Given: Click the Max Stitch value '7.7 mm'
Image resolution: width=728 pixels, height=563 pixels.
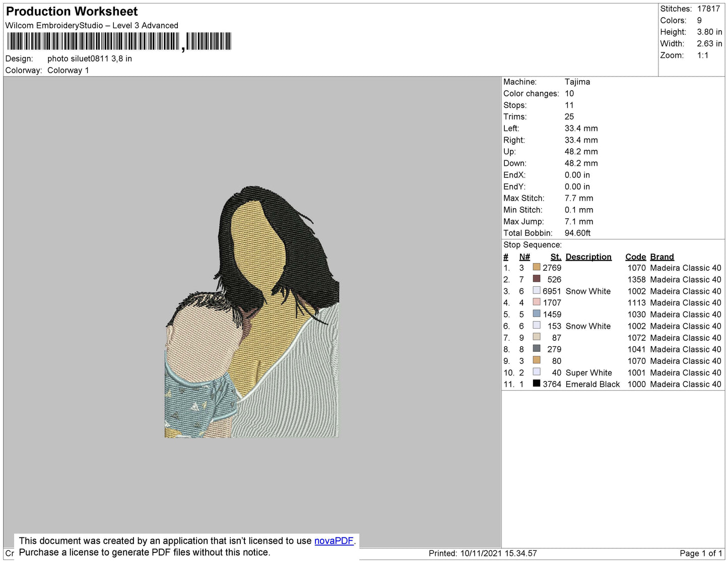Looking at the screenshot, I should point(579,199).
